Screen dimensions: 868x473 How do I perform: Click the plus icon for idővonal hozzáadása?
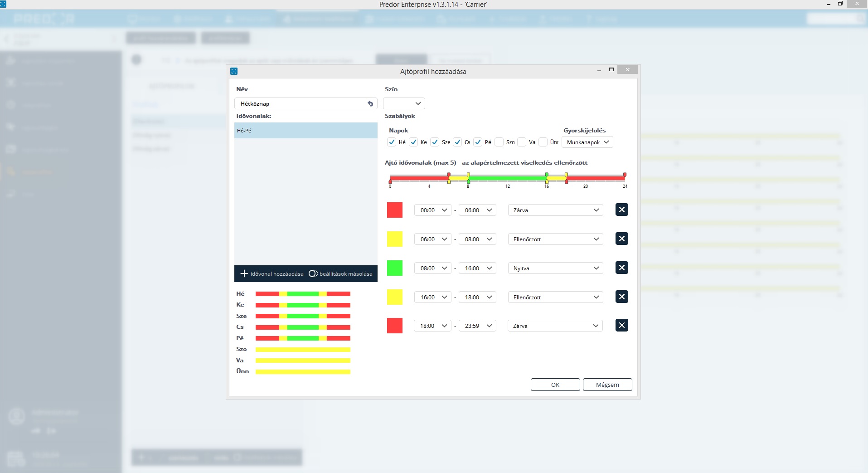244,273
